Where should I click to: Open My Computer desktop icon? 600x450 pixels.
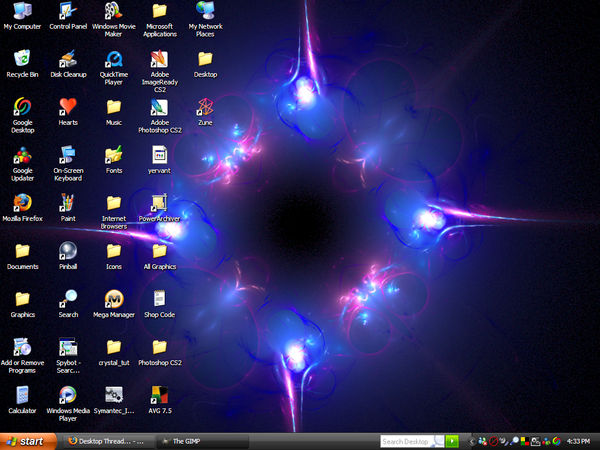click(x=22, y=15)
